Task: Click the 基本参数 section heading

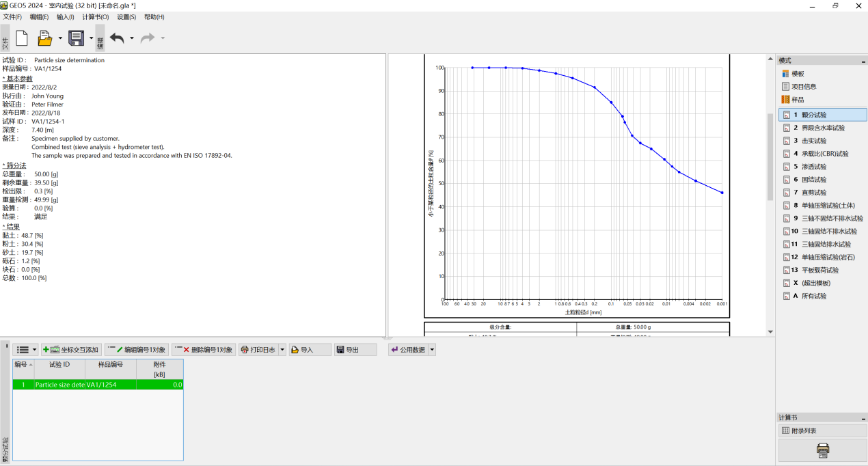Action: pos(18,79)
